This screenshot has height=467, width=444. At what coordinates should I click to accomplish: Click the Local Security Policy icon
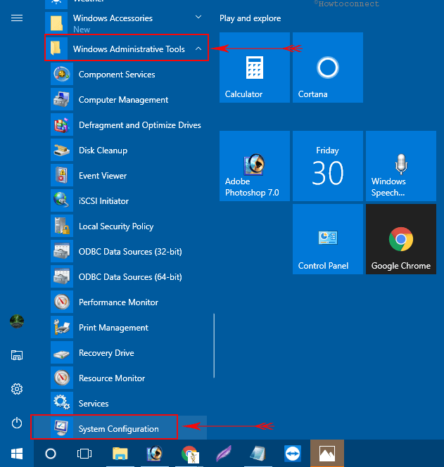[62, 226]
